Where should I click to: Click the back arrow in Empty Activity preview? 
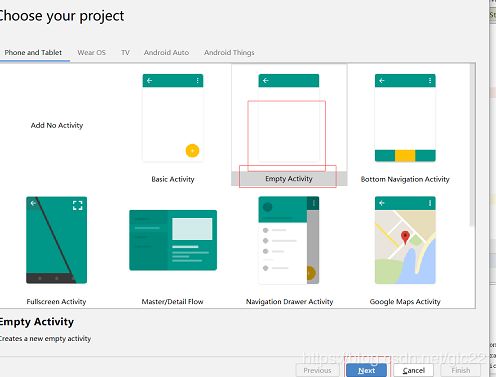click(266, 80)
